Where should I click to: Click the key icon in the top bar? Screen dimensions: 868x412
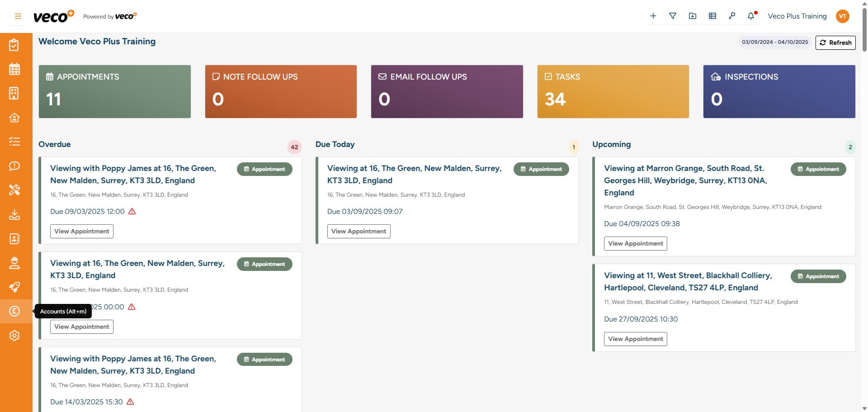pyautogui.click(x=732, y=16)
